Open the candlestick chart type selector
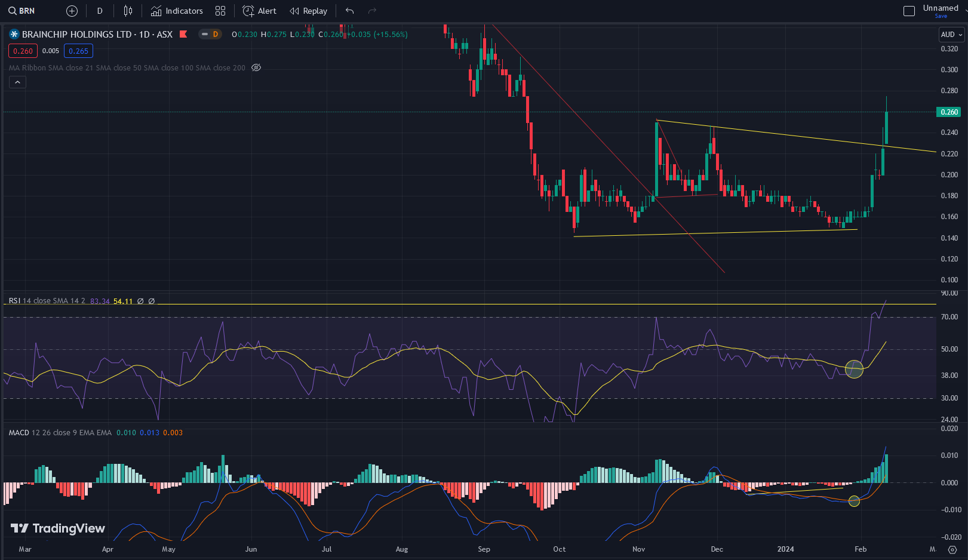The image size is (968, 560). pos(128,11)
